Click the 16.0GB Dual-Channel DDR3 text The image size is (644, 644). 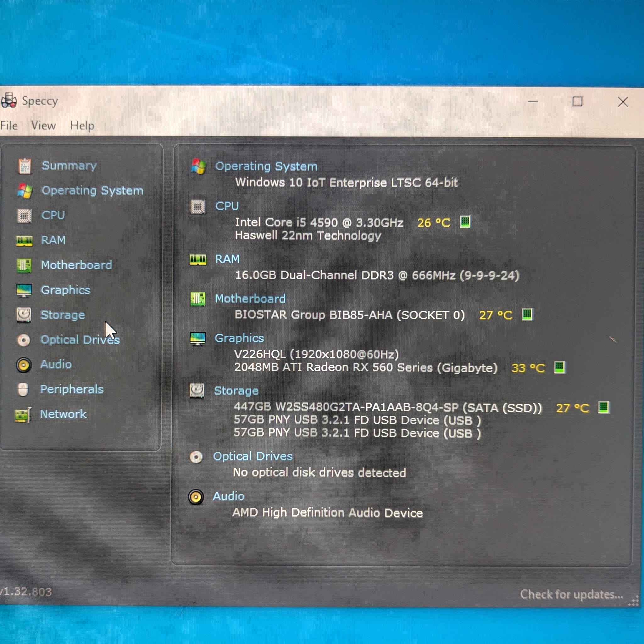[377, 275]
